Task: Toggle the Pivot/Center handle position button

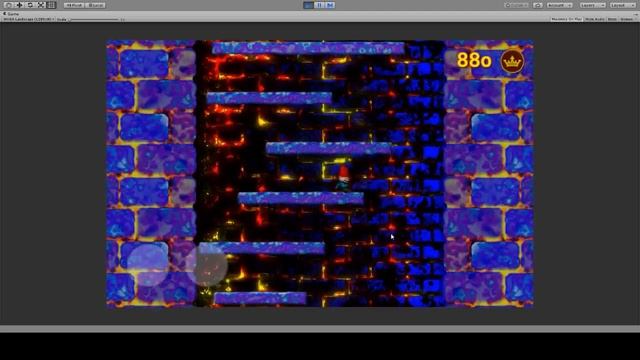Action: coord(74,5)
